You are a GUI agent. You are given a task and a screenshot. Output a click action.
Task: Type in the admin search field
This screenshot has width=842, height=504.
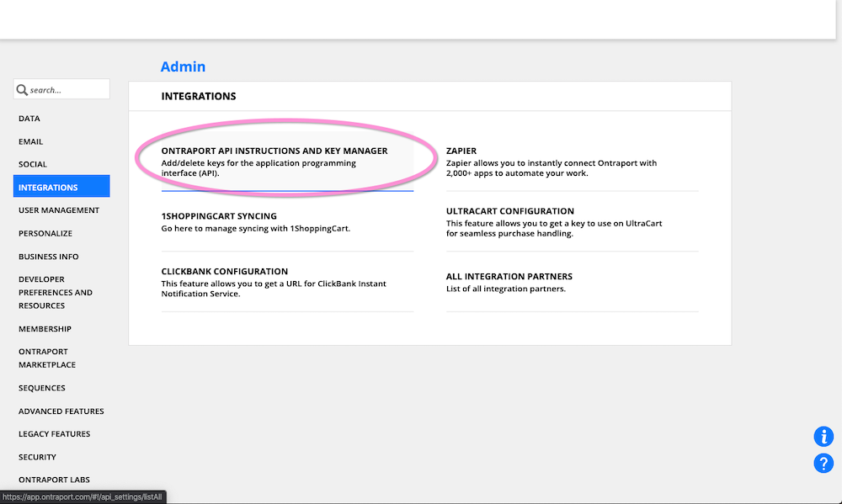coord(67,90)
